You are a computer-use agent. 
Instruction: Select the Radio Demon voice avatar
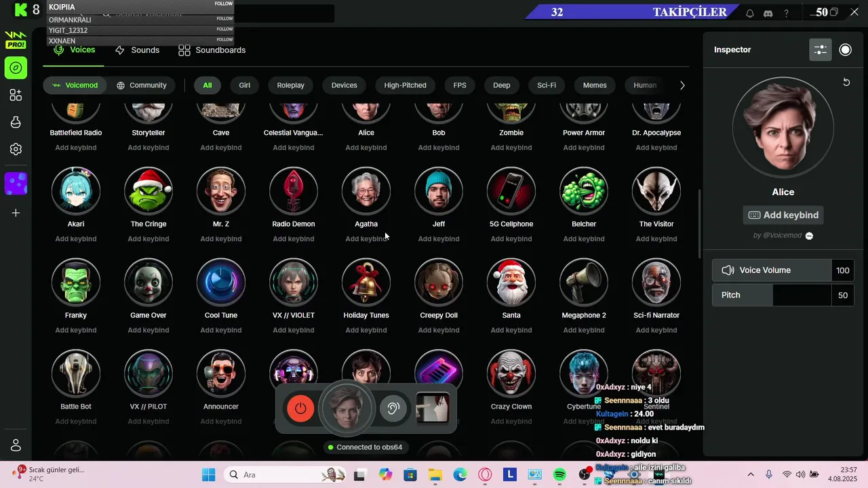point(294,191)
